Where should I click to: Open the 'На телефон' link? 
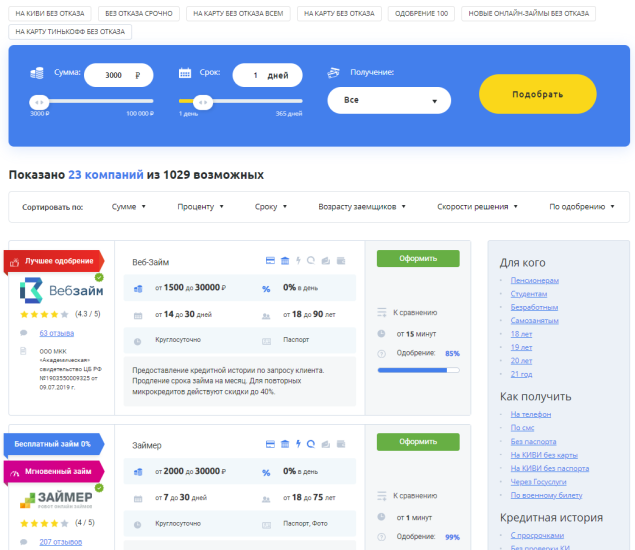pyautogui.click(x=531, y=414)
